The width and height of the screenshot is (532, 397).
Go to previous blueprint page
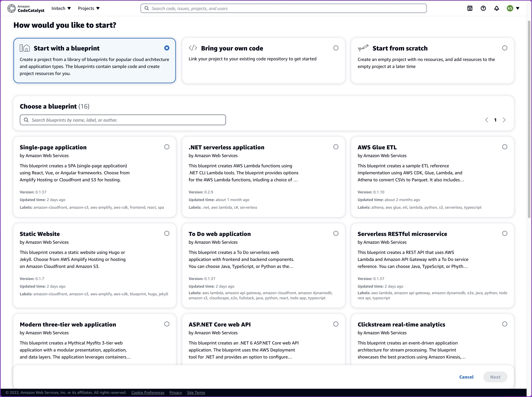[x=487, y=120]
